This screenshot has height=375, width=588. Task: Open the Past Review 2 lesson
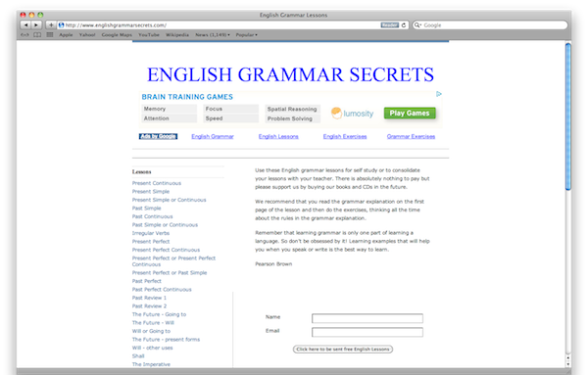[149, 306]
